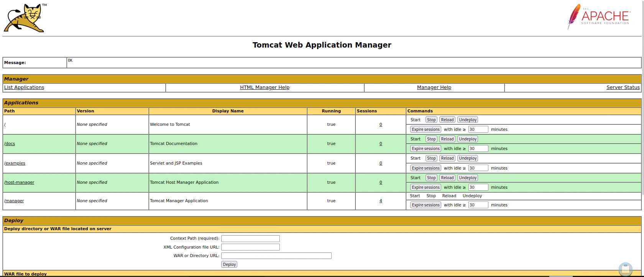Click the XML Configuration file URL field
Viewport: 644px width, 277px height.
tap(250, 247)
